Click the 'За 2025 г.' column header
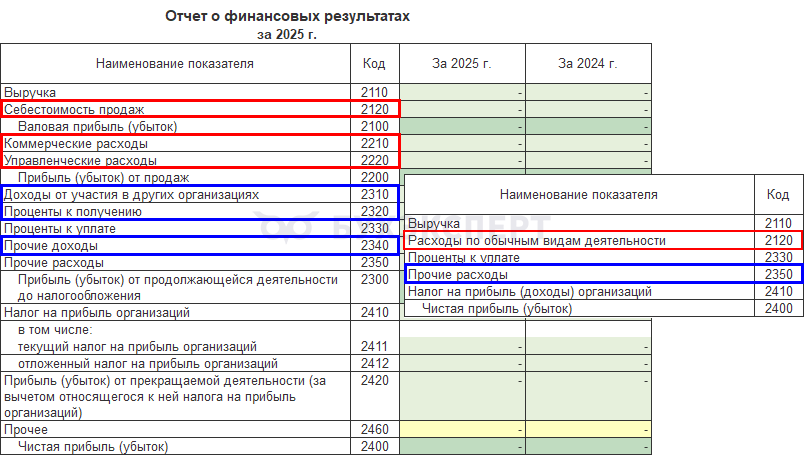 coord(462,64)
